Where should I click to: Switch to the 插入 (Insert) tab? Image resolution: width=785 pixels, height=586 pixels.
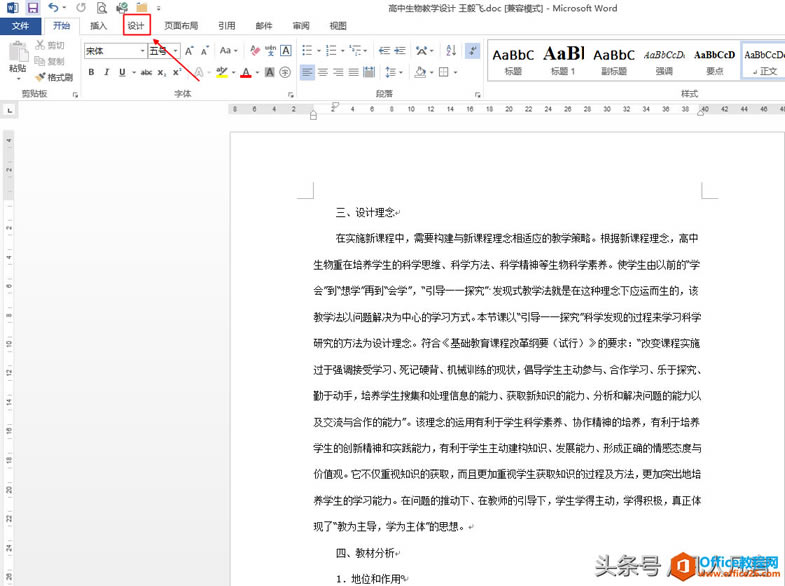tap(98, 26)
